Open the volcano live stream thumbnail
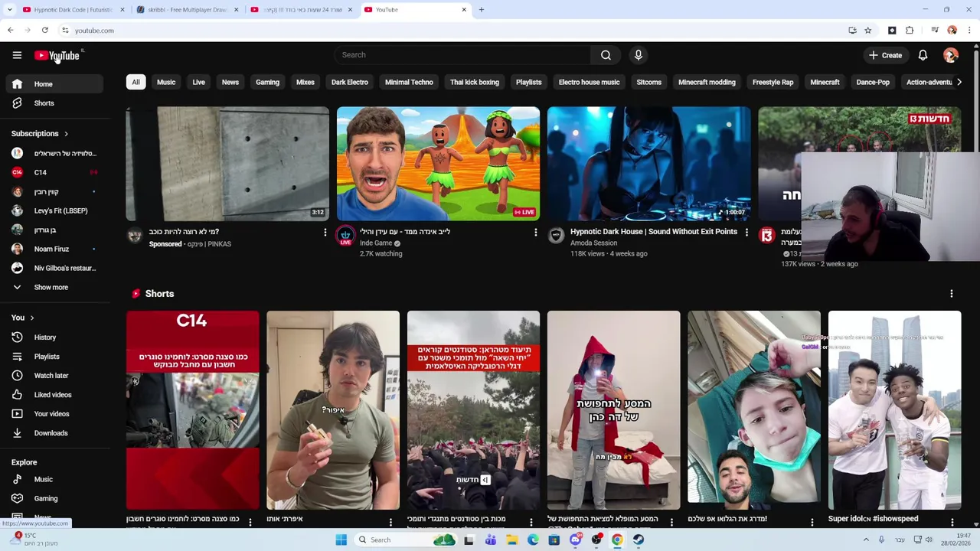 438,164
